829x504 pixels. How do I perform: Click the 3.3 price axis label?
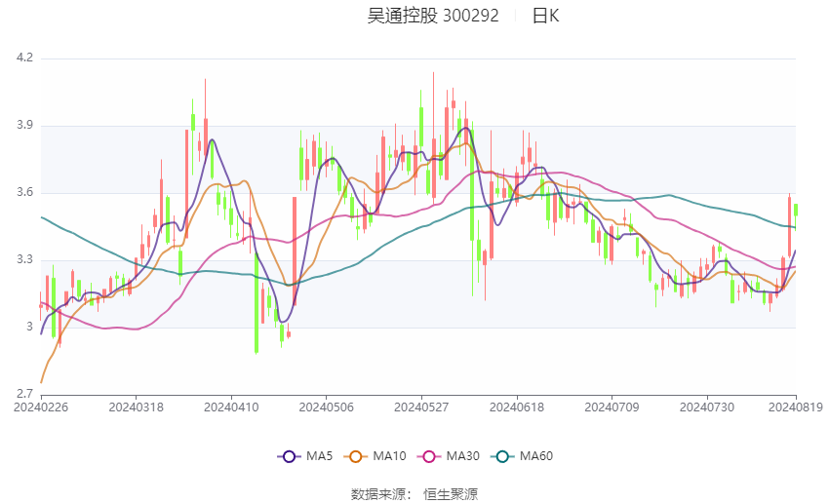click(24, 259)
